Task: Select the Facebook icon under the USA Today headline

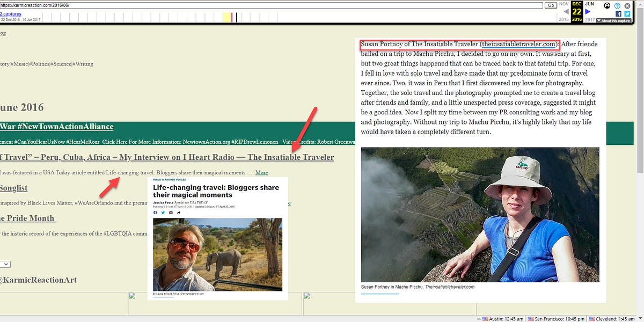Action: tap(156, 213)
